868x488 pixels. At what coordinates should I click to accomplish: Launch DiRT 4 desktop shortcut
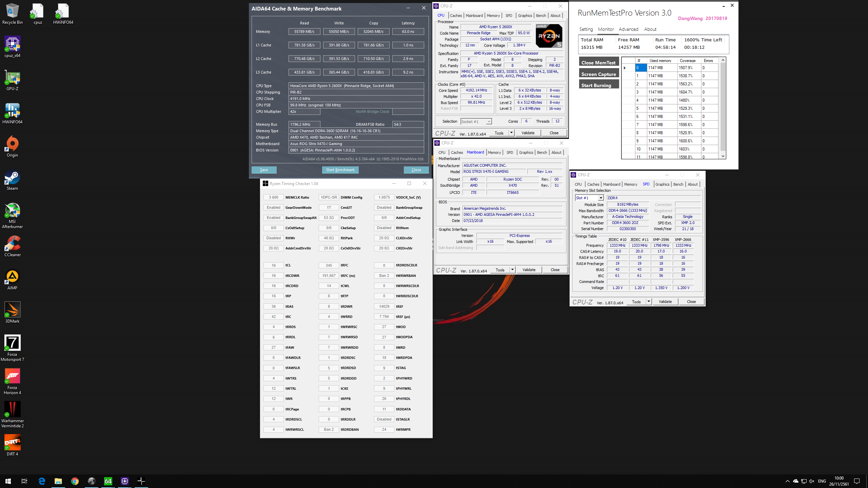tap(12, 445)
